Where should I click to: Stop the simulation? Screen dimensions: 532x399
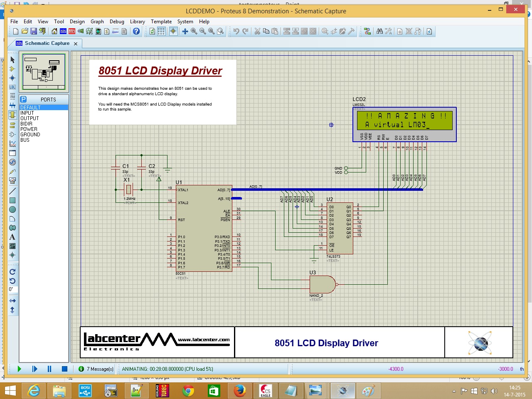coord(64,369)
